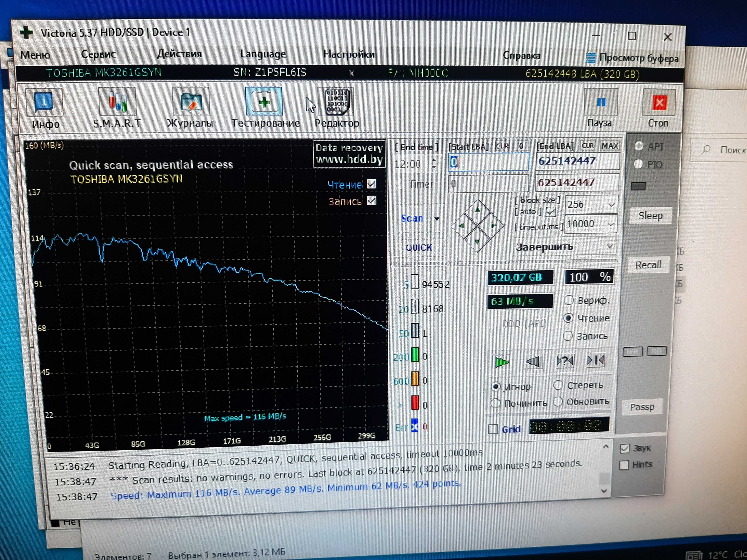Viewport: 747px width, 560px height.
Task: Click the End time spinner arrows
Action: pyautogui.click(x=434, y=164)
